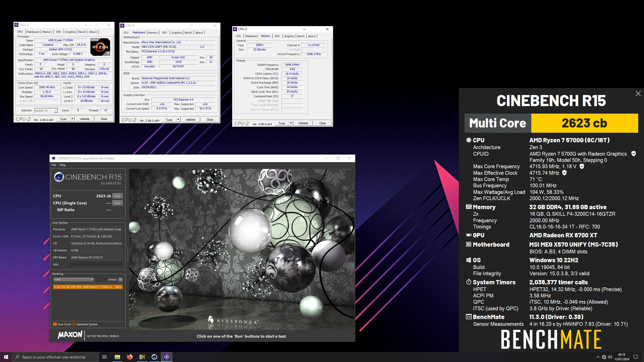Viewport: 644px width, 362px height.
Task: Click the rendered scene image in Cinebench
Action: (x=242, y=249)
